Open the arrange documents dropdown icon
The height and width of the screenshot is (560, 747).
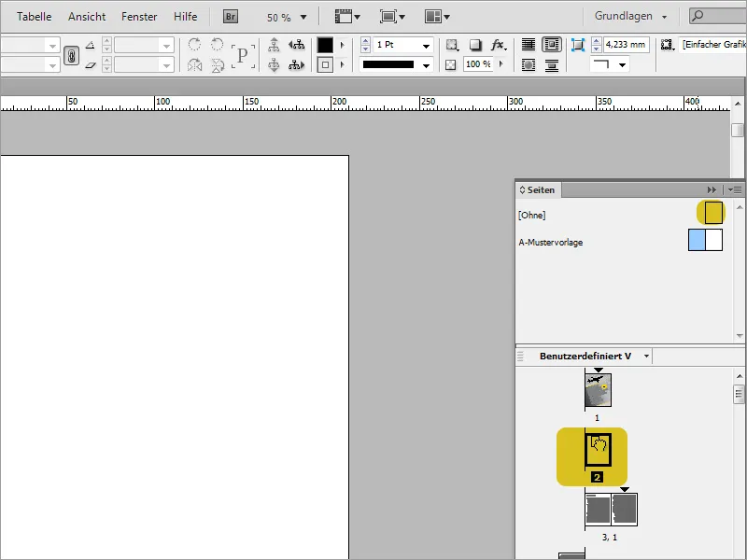(x=437, y=17)
